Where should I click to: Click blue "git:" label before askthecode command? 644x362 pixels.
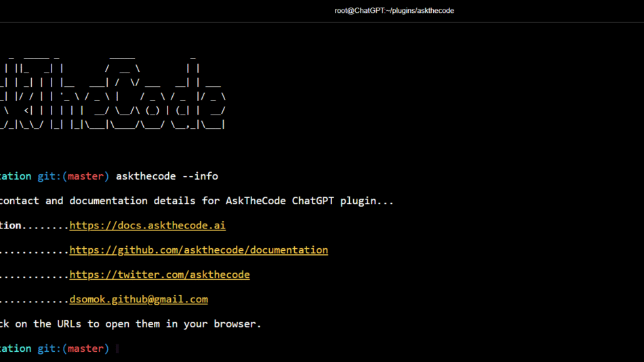tap(49, 176)
